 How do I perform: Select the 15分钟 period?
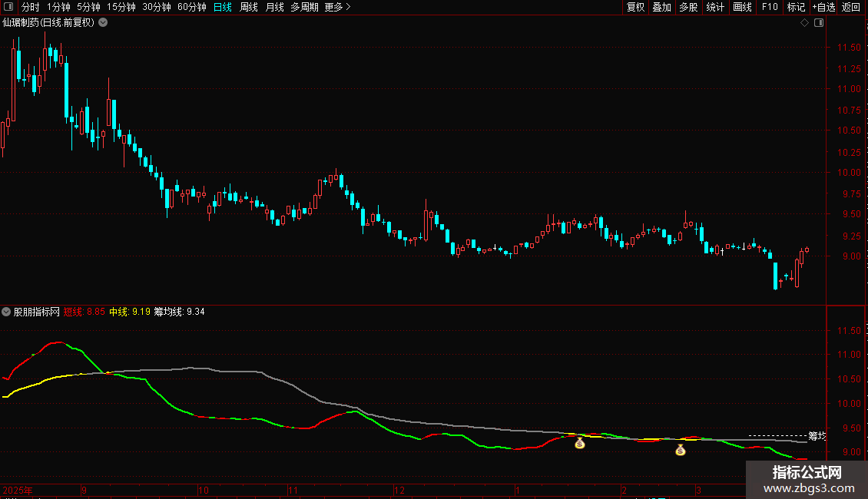click(x=121, y=7)
